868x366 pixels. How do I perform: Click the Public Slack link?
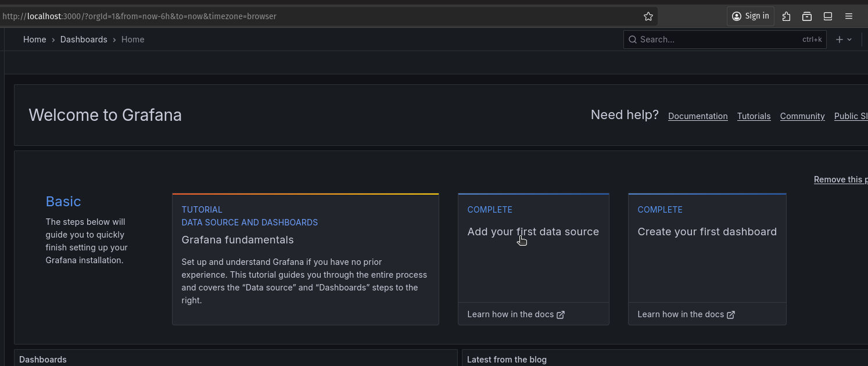[x=851, y=116]
